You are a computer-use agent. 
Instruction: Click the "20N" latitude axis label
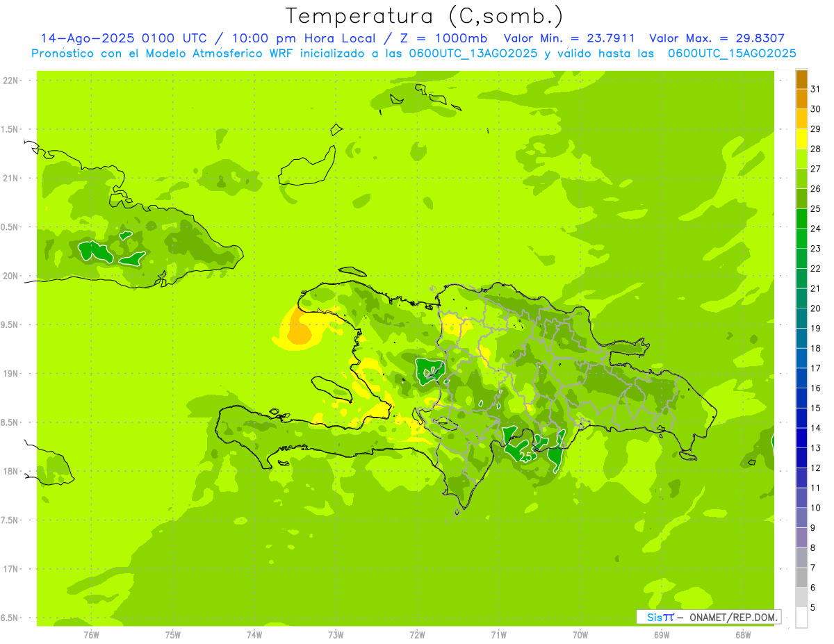(x=10, y=276)
